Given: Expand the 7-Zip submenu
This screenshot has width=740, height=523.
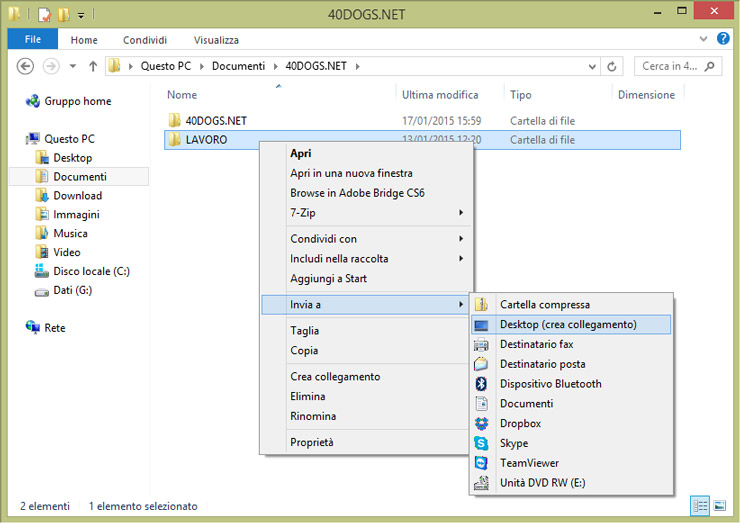Looking at the screenshot, I should coord(461,213).
